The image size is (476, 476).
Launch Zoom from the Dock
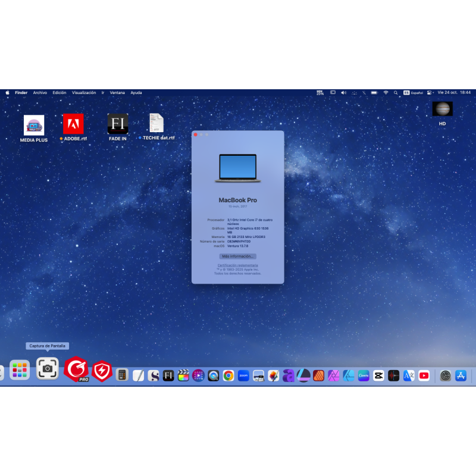click(243, 376)
